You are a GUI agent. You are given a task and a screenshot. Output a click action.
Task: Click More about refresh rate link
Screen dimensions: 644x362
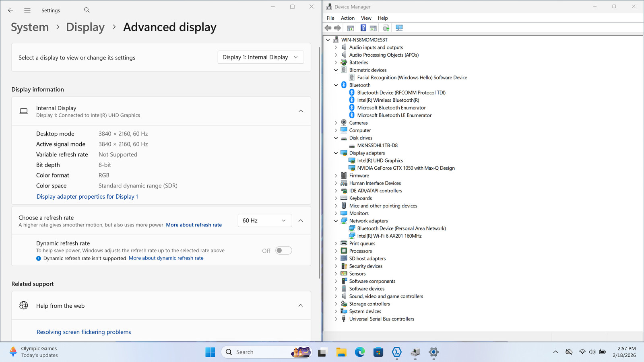194,225
